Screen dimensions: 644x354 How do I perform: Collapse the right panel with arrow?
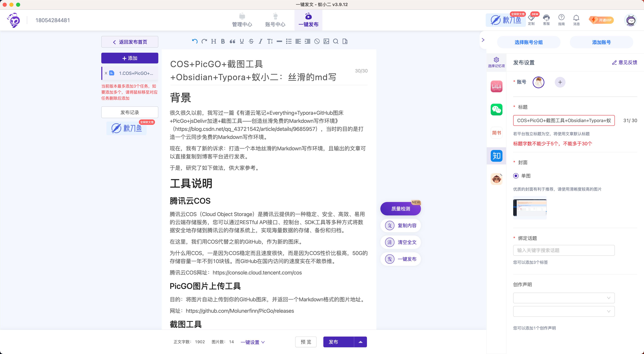pos(483,40)
